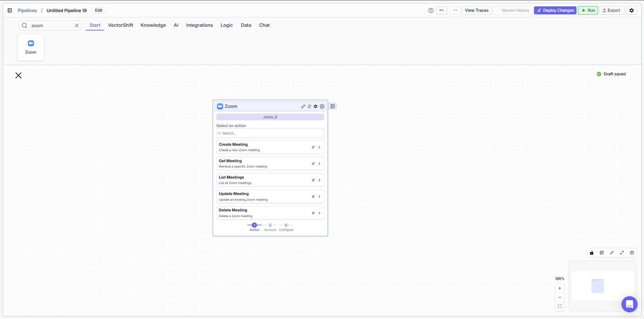Image resolution: width=644 pixels, height=319 pixels.
Task: Click the redo arrow button
Action: tap(455, 10)
